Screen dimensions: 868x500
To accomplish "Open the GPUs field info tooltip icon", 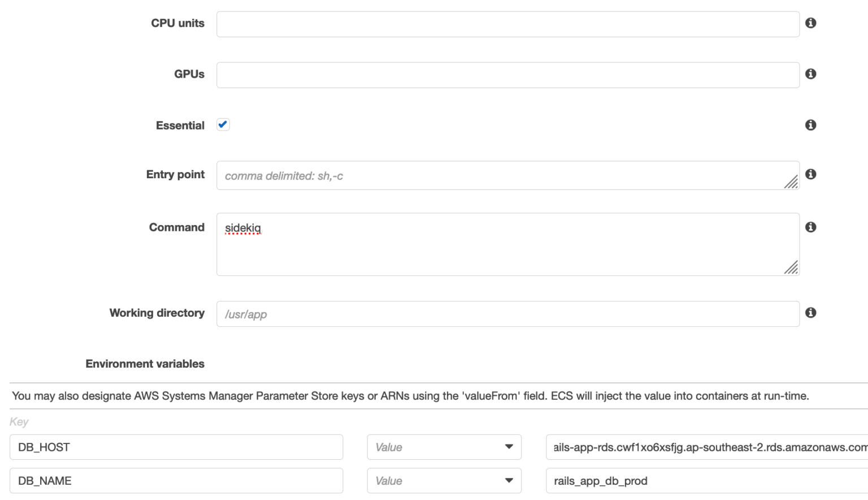I will point(810,74).
